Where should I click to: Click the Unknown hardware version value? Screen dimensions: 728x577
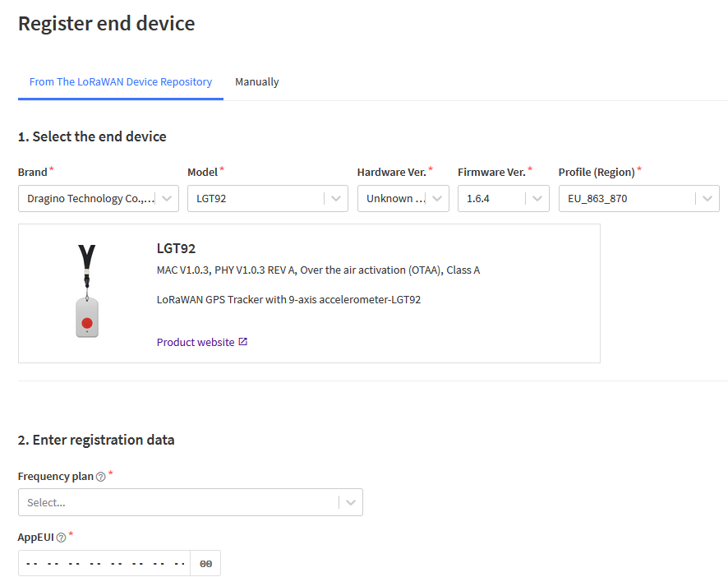click(x=395, y=198)
